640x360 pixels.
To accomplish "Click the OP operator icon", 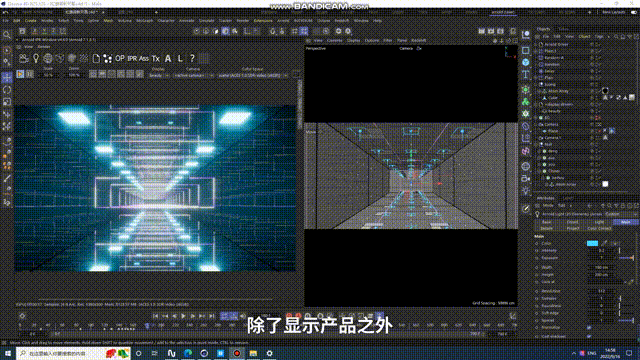I will coord(120,59).
